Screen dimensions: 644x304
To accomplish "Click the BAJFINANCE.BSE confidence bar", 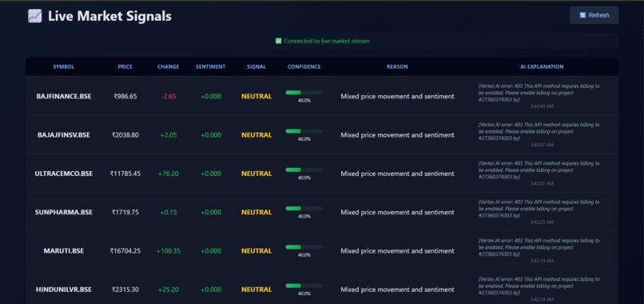I will [304, 93].
